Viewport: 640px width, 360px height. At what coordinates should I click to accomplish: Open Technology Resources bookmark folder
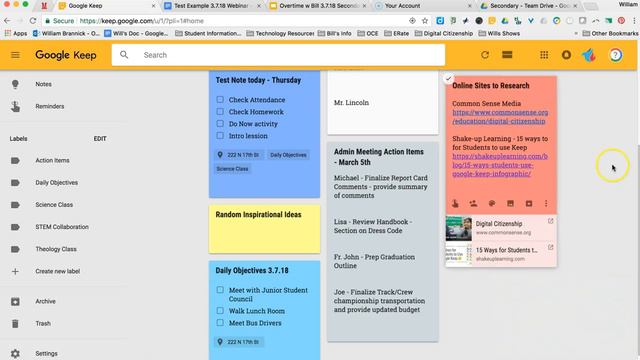pos(280,33)
